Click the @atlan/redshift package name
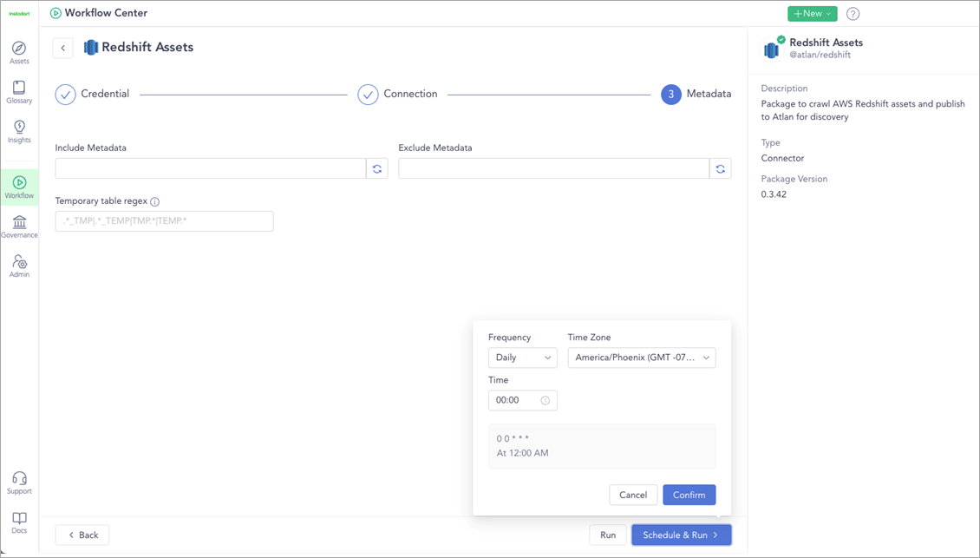Viewport: 980px width, 558px height. pyautogui.click(x=820, y=55)
